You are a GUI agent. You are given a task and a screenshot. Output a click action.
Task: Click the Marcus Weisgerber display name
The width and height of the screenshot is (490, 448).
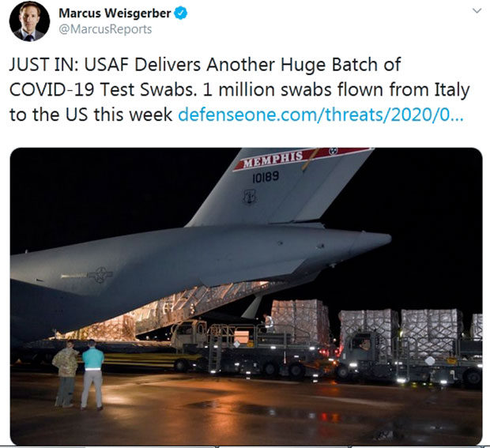tap(115, 13)
